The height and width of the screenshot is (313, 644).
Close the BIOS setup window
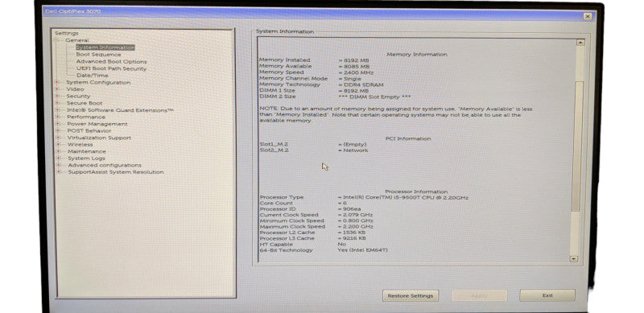pos(588,16)
